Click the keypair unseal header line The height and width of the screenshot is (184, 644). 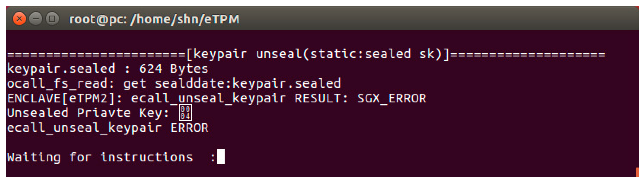[306, 54]
